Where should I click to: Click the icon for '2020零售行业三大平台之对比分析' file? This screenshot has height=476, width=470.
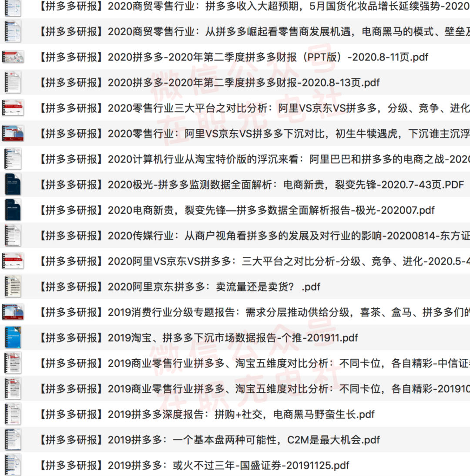[13, 108]
